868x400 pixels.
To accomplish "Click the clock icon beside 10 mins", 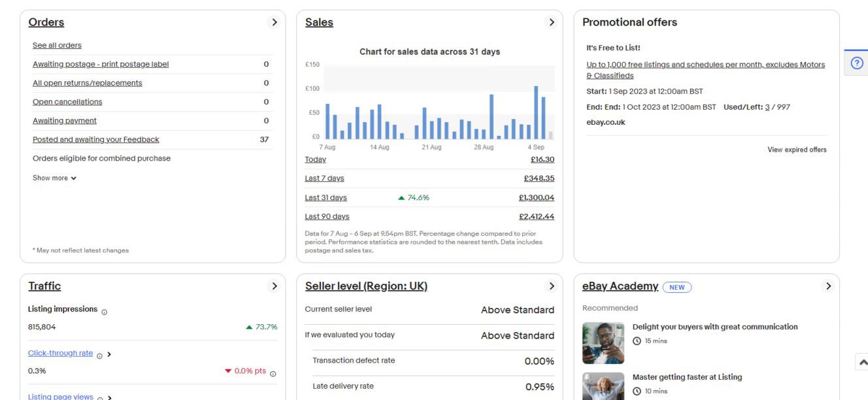I will (636, 392).
